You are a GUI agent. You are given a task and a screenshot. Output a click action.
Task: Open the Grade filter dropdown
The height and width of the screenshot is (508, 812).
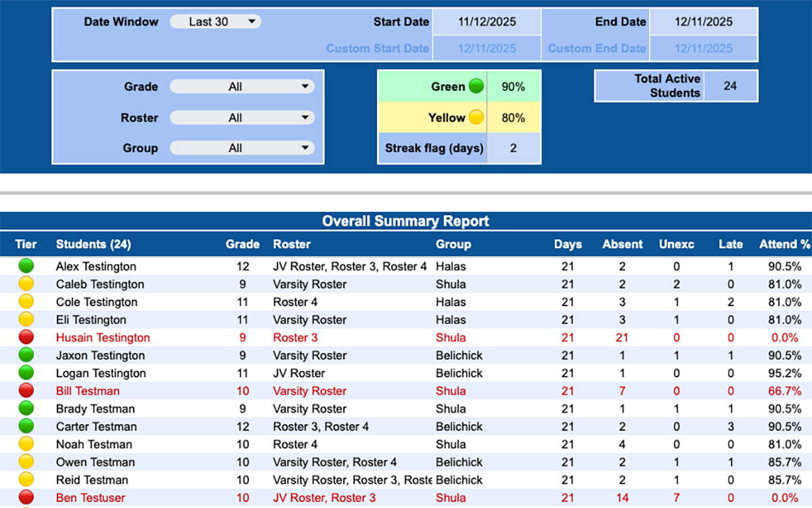point(242,86)
